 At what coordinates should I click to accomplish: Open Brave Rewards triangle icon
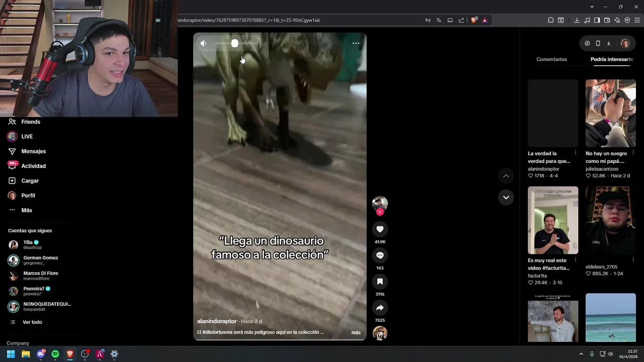click(x=485, y=20)
